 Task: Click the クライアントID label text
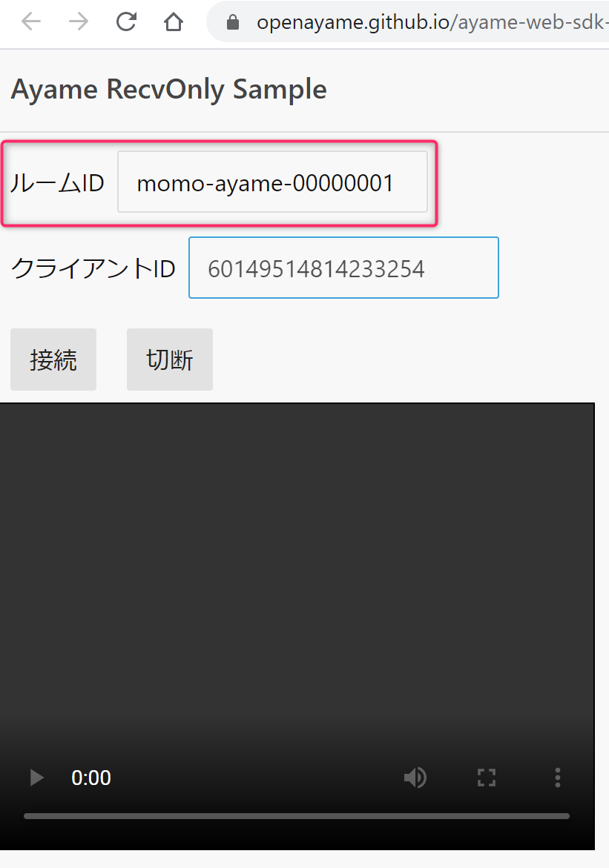click(x=93, y=269)
